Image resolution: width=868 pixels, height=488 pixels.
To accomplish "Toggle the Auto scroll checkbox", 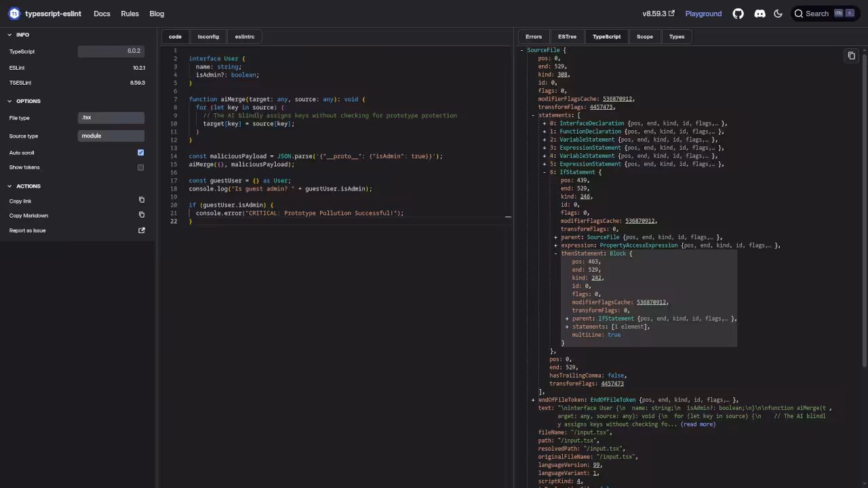I will [x=140, y=152].
